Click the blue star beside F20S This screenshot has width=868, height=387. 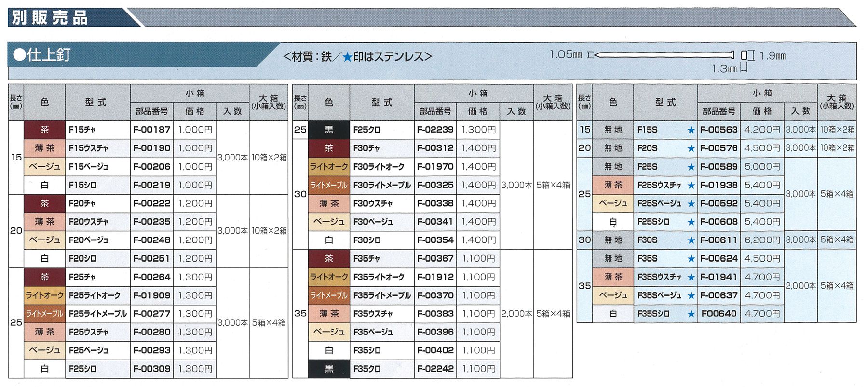coord(691,148)
